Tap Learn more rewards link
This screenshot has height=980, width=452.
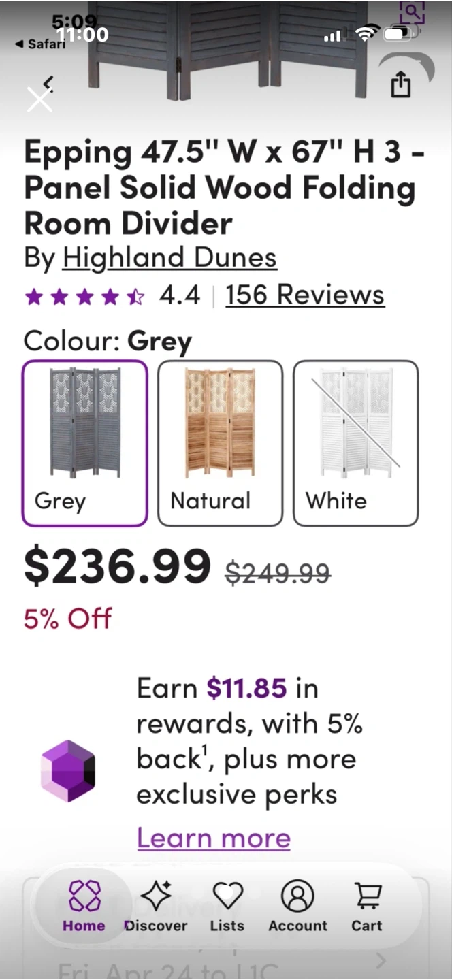coord(214,838)
